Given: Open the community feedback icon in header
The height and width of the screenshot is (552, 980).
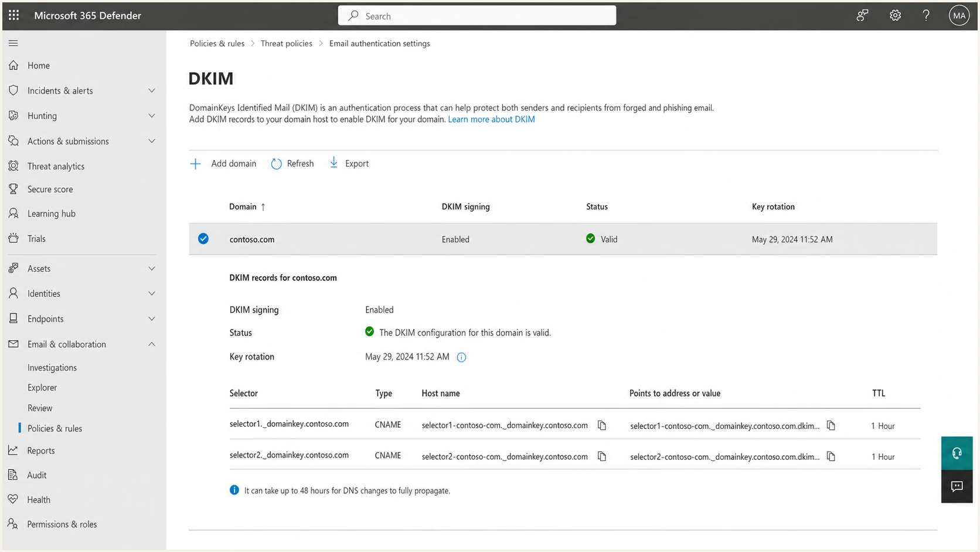Looking at the screenshot, I should (x=862, y=16).
